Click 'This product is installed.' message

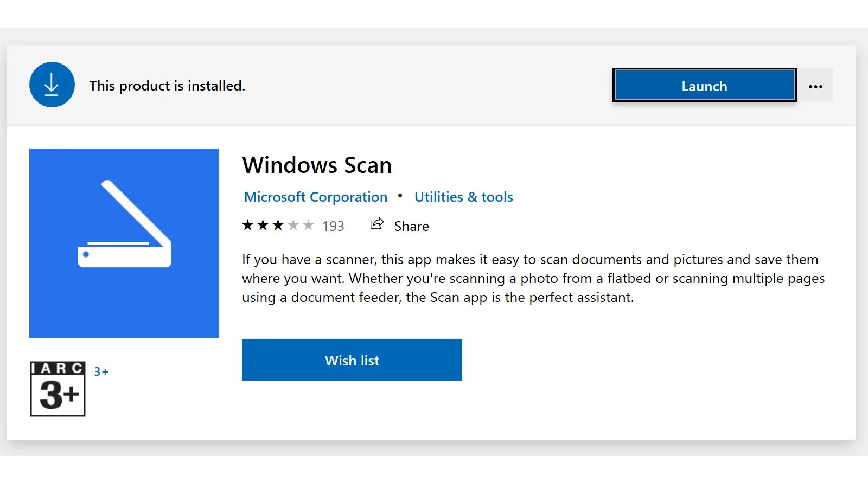click(167, 86)
